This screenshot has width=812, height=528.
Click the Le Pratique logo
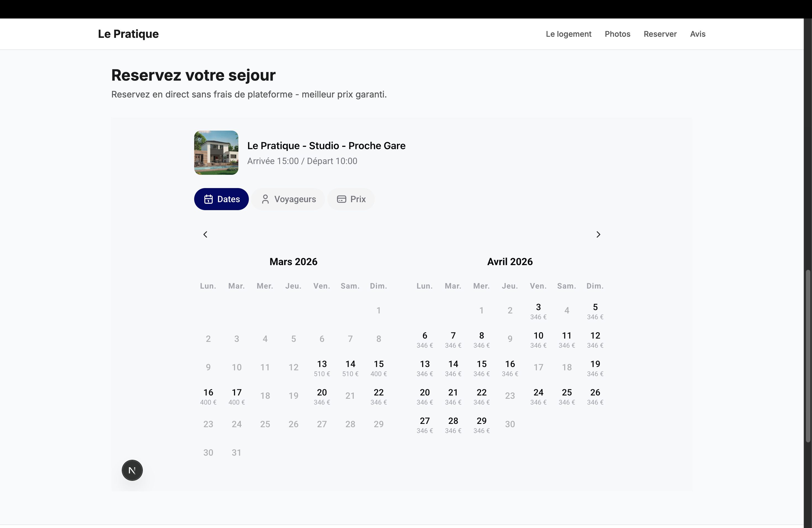click(x=128, y=34)
